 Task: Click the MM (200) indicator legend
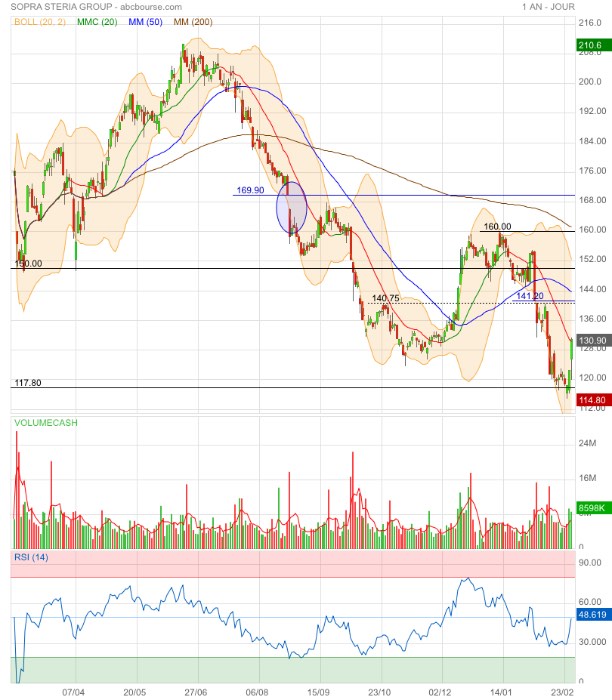click(193, 21)
